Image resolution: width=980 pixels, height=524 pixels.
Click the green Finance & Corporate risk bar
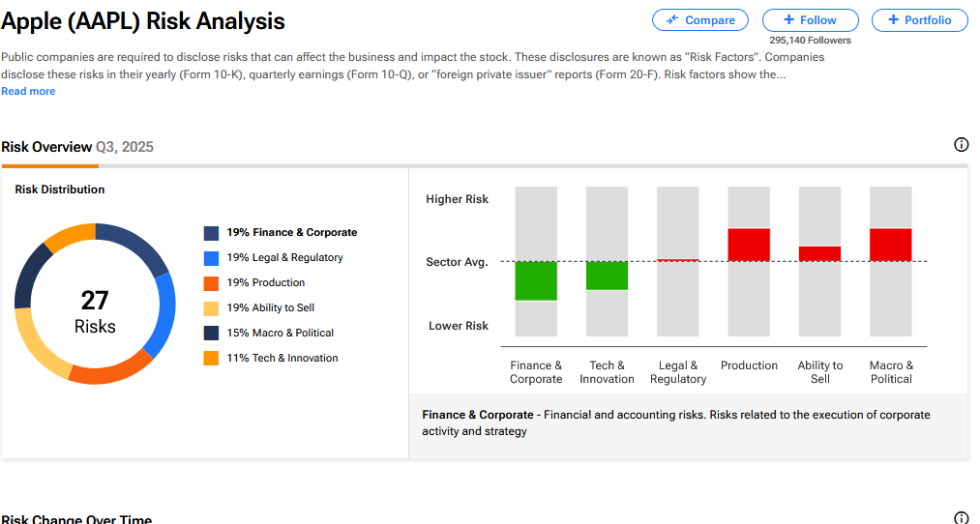click(x=536, y=280)
